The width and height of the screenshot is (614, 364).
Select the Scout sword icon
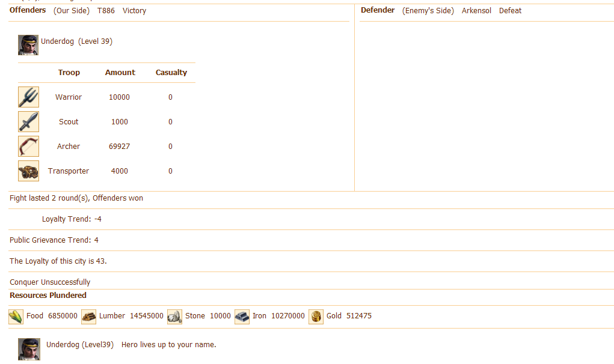(28, 122)
